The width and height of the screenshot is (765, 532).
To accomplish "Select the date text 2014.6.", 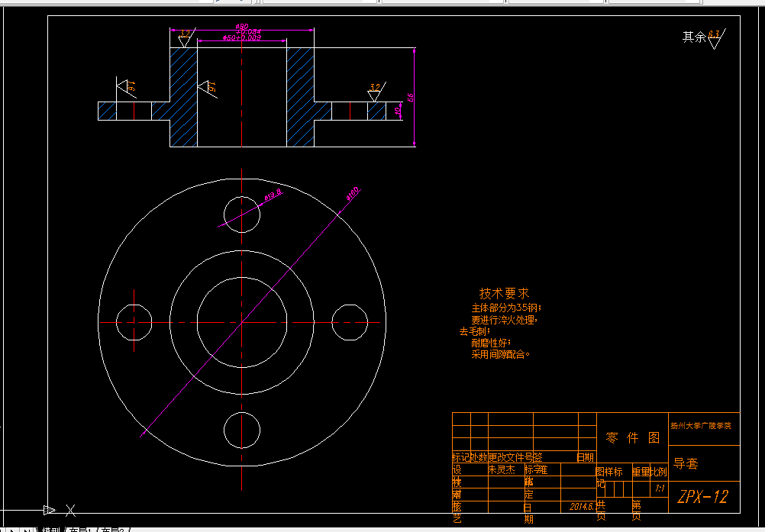I will [x=583, y=507].
